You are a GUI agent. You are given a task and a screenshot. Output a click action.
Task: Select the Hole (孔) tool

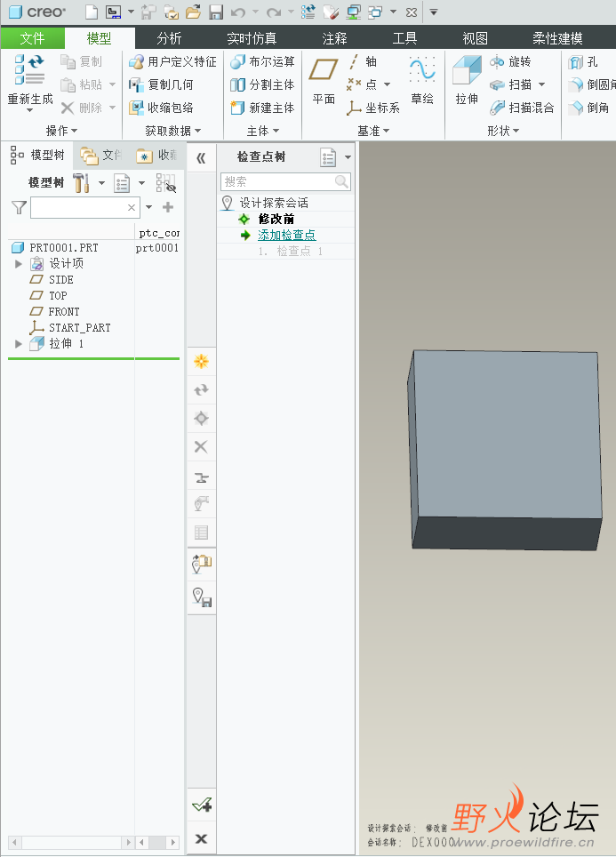(x=582, y=61)
